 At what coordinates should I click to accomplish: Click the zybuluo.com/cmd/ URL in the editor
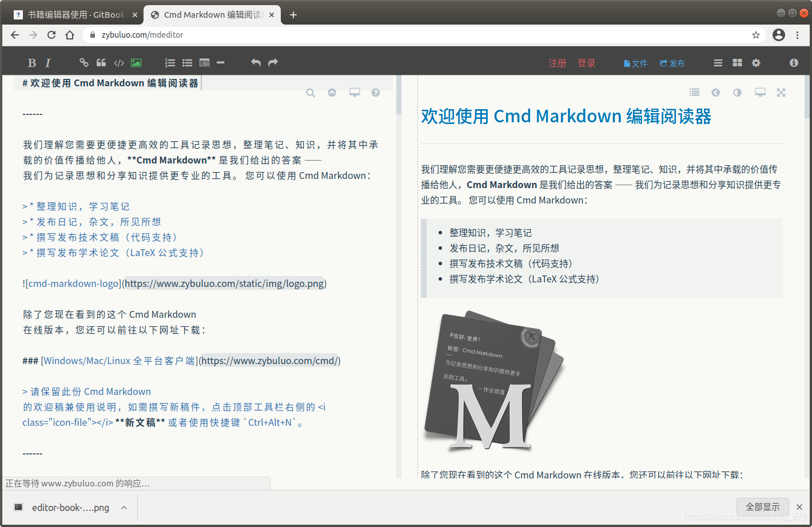point(270,361)
